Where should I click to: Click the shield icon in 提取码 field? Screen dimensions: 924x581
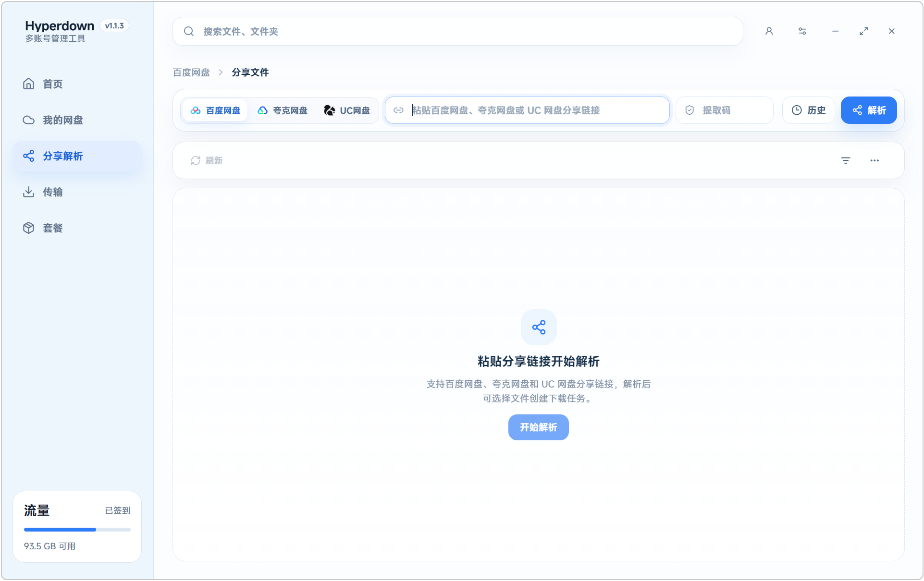690,110
